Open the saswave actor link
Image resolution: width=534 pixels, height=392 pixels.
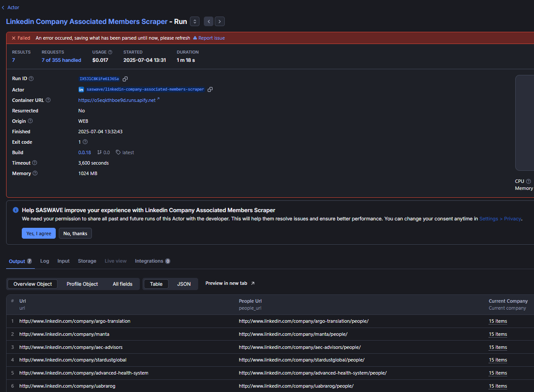145,89
